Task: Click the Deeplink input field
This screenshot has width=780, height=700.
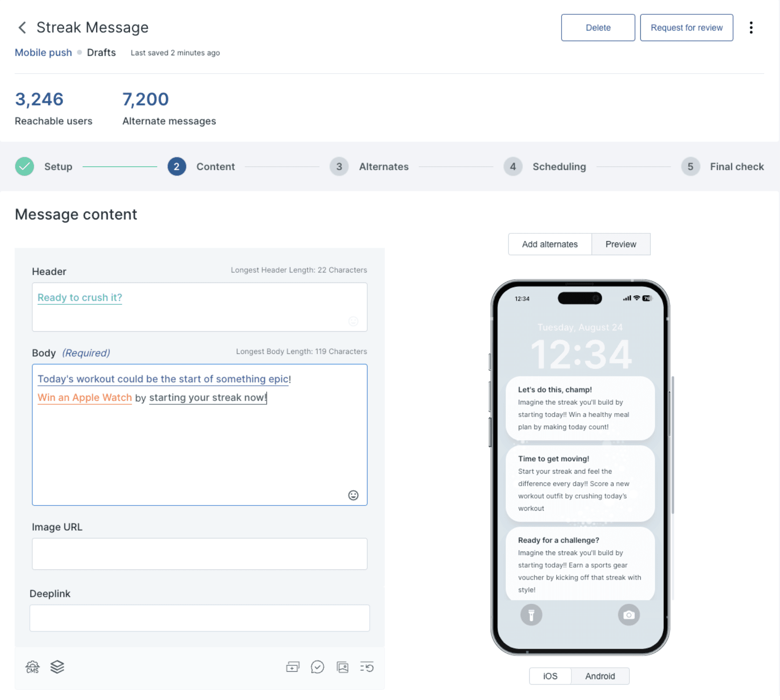Action: pyautogui.click(x=199, y=618)
